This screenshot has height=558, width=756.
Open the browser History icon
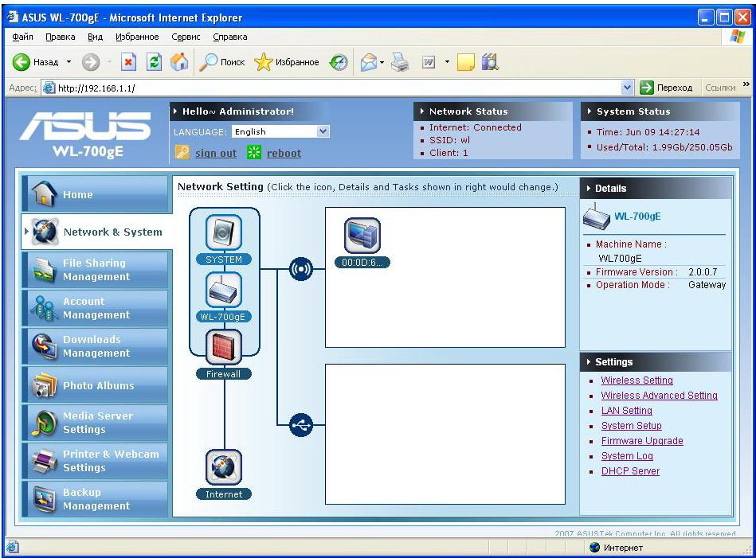[339, 62]
